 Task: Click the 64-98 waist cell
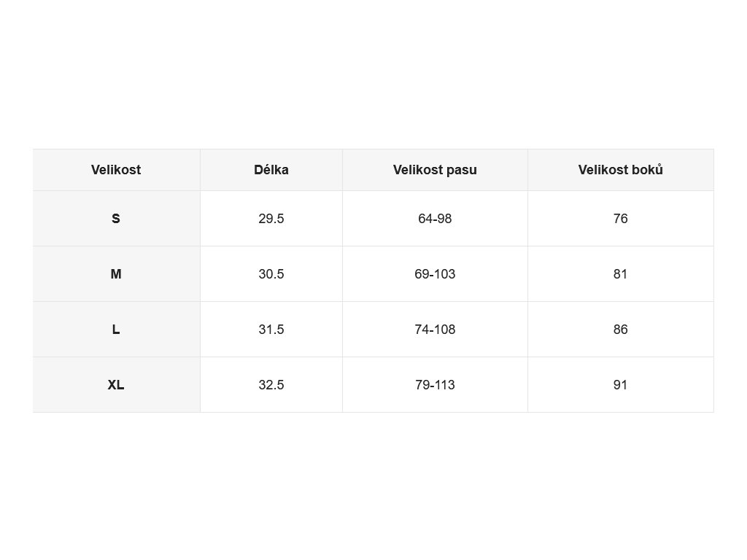coord(435,219)
